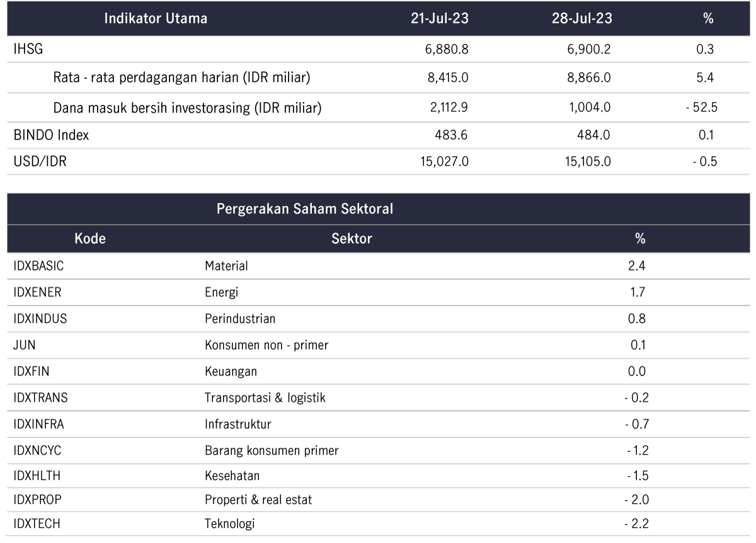Select the 21-Jul-23 column header
756x543 pixels.
point(439,18)
